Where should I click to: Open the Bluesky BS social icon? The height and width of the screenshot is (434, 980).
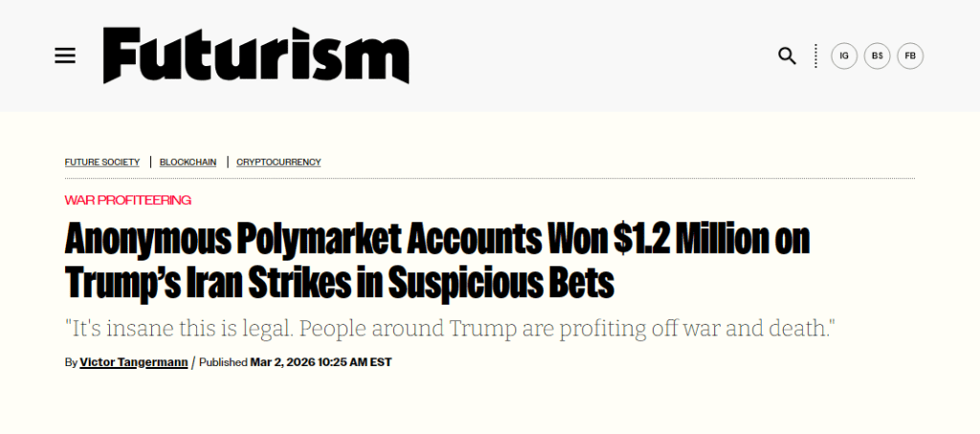pos(877,56)
